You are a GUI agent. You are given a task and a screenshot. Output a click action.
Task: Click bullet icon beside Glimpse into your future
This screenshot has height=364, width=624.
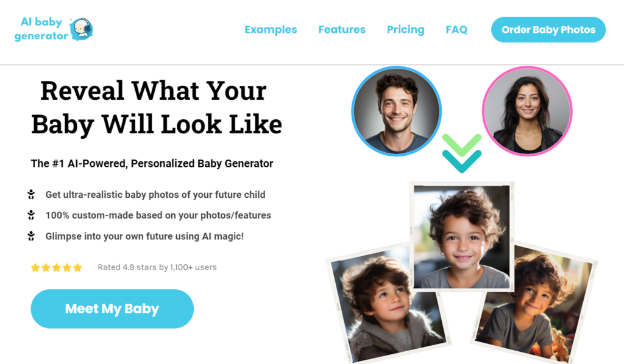pyautogui.click(x=31, y=236)
